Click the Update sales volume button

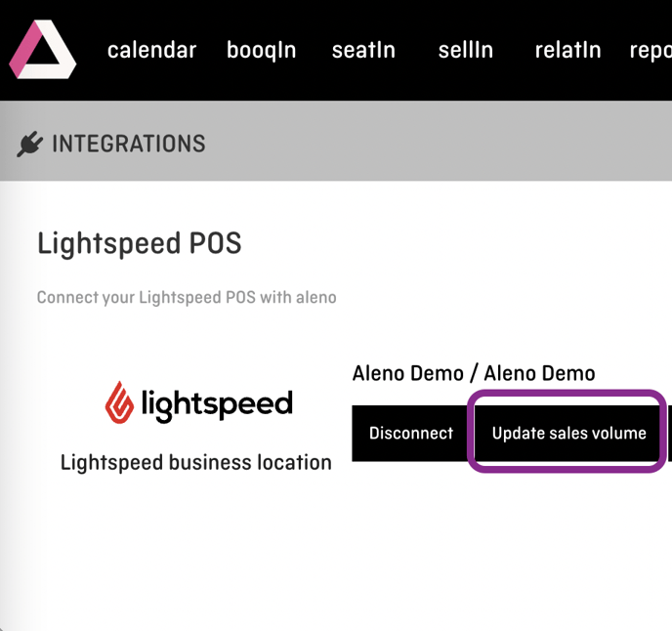tap(568, 433)
